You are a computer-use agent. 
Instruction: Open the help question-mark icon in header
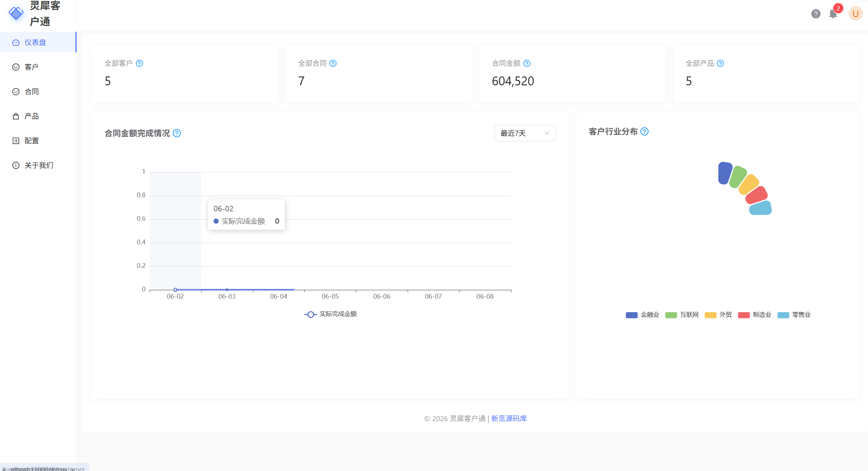coord(816,14)
